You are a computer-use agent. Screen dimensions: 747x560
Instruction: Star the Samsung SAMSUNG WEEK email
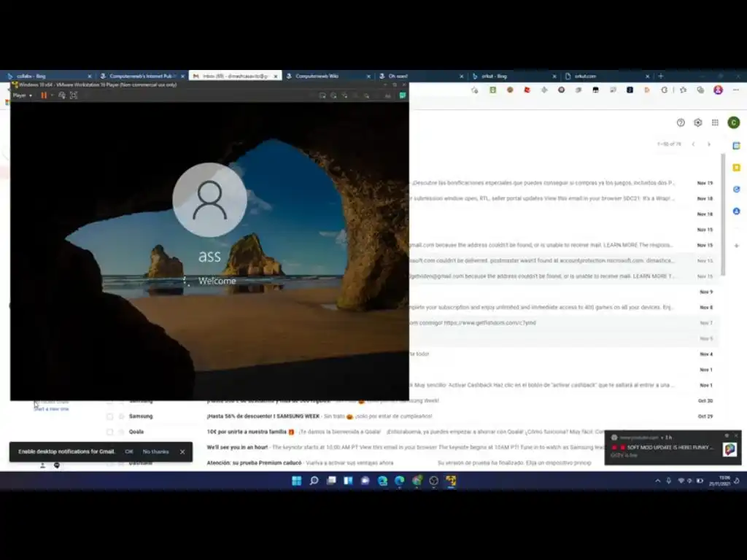click(122, 416)
